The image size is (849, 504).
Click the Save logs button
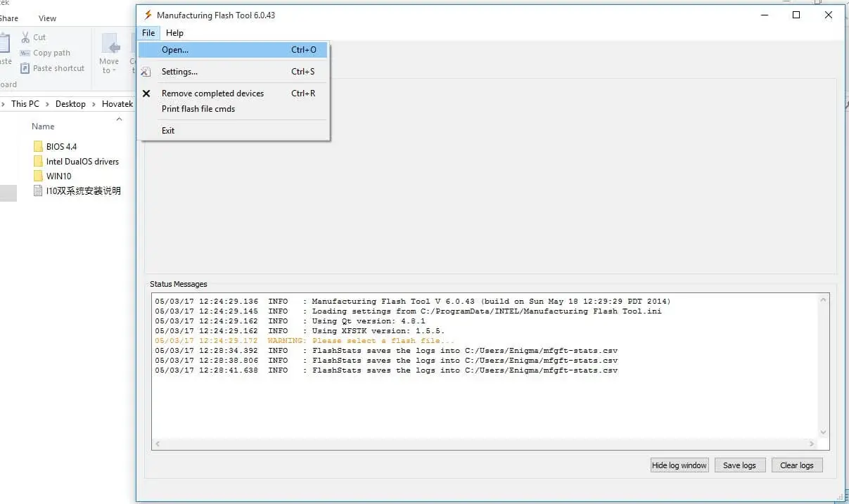(739, 465)
